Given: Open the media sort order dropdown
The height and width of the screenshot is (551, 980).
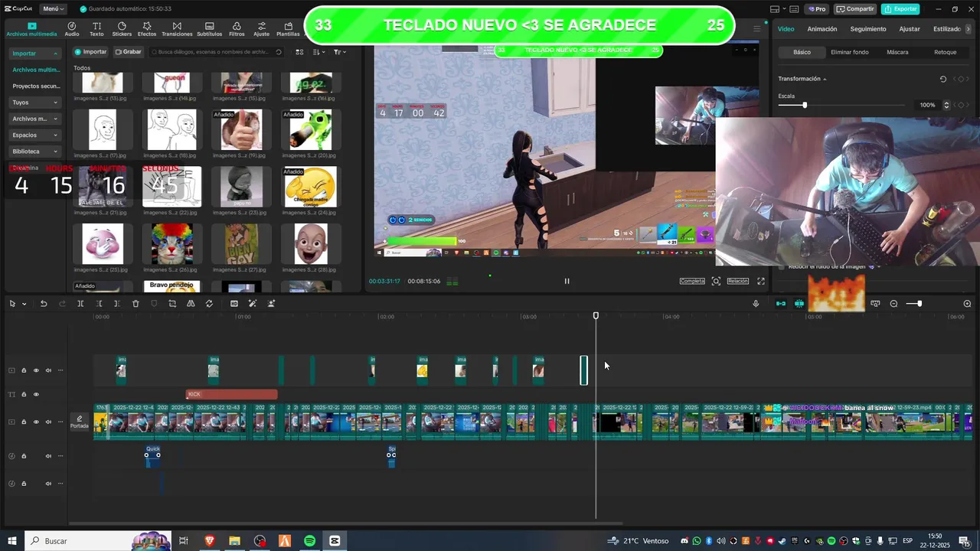Looking at the screenshot, I should (x=318, y=52).
